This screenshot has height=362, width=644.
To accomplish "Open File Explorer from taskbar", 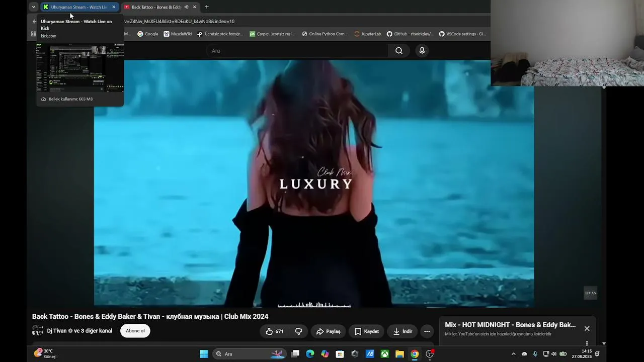I will coord(399,354).
